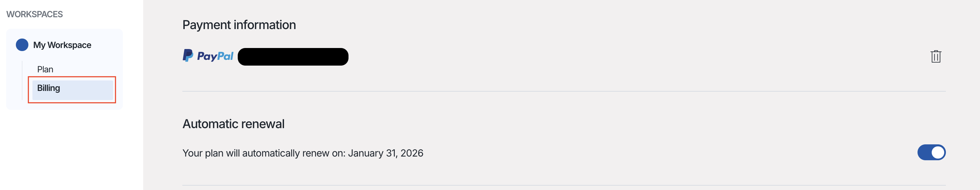Delete the PayPal payment method via trash icon
Viewport: 980px width, 190px height.
935,56
